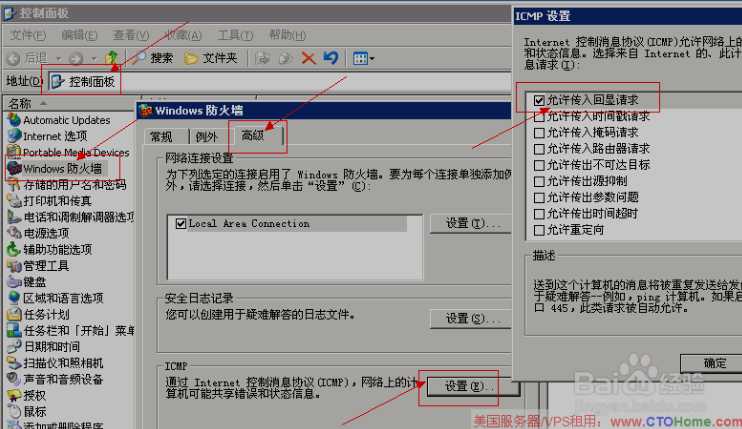Viewport: 742px width, 429px height.
Task: Open the Search (搜索) toolbar button
Action: pos(152,58)
